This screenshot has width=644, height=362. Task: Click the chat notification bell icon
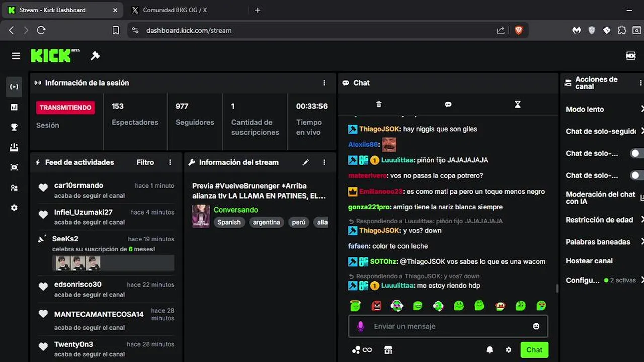click(490, 350)
